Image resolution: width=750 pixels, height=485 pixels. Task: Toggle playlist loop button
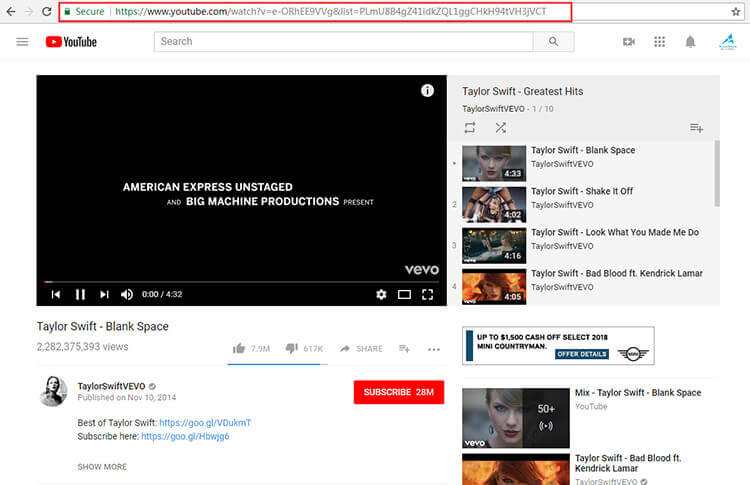pyautogui.click(x=470, y=128)
